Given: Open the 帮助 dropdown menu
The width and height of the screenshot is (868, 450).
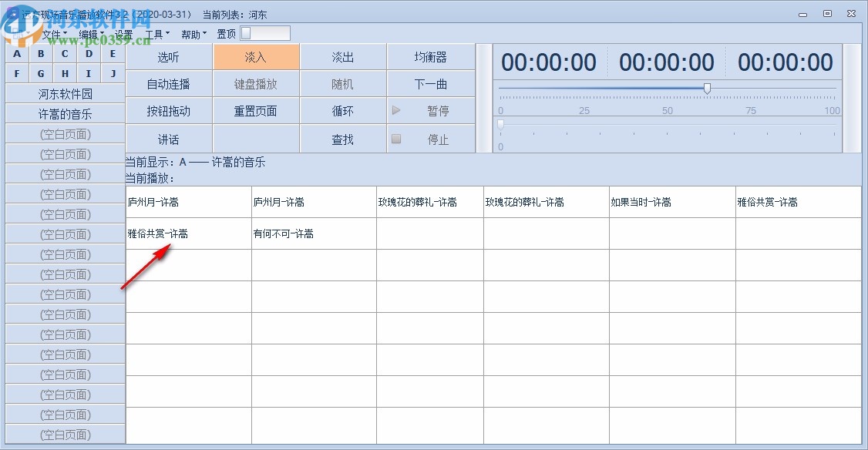Looking at the screenshot, I should pyautogui.click(x=190, y=33).
